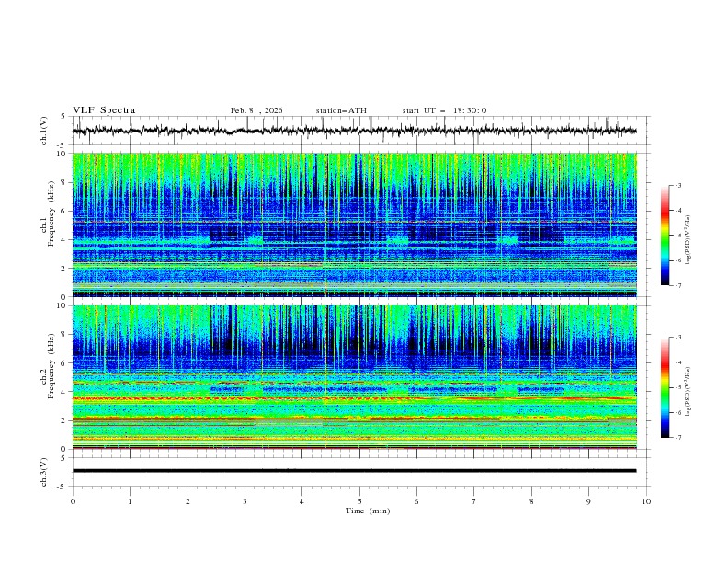Click the ch.1 colorbar "-7" tick label
728x563 pixels.
point(677,285)
